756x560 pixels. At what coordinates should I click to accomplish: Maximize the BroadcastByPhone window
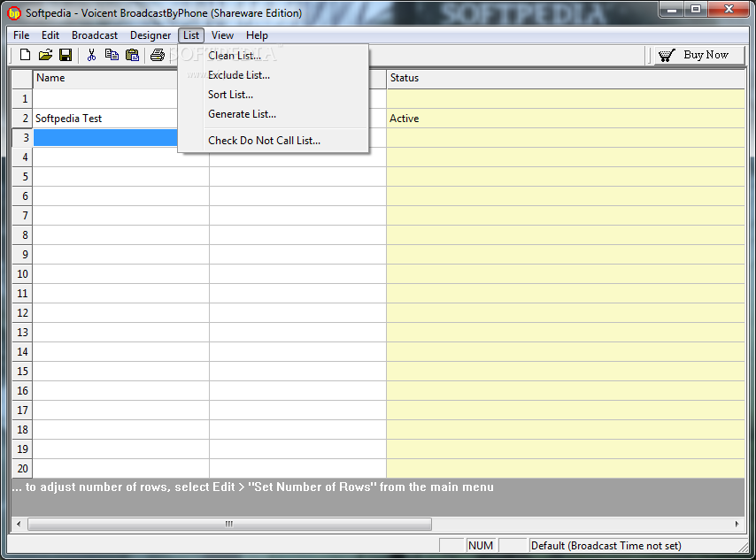click(696, 9)
